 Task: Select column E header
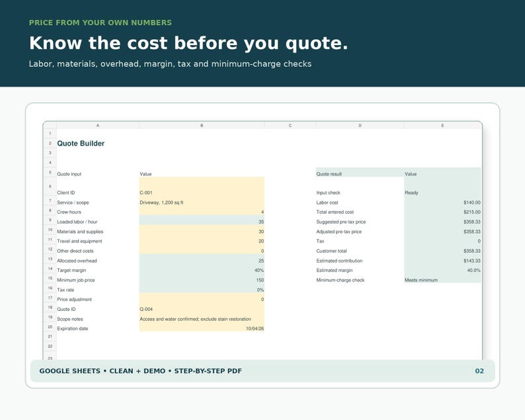click(442, 125)
